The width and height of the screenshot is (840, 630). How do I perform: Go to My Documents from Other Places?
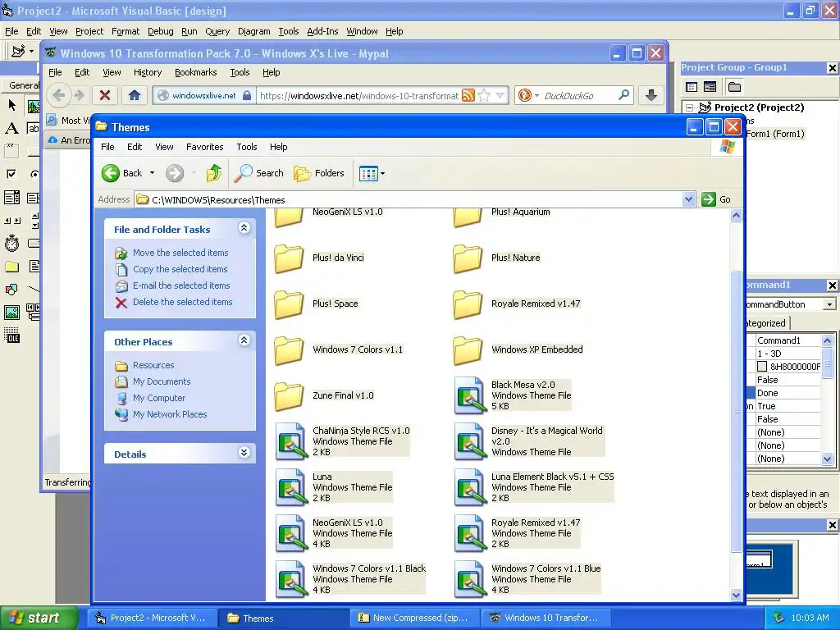click(x=162, y=381)
